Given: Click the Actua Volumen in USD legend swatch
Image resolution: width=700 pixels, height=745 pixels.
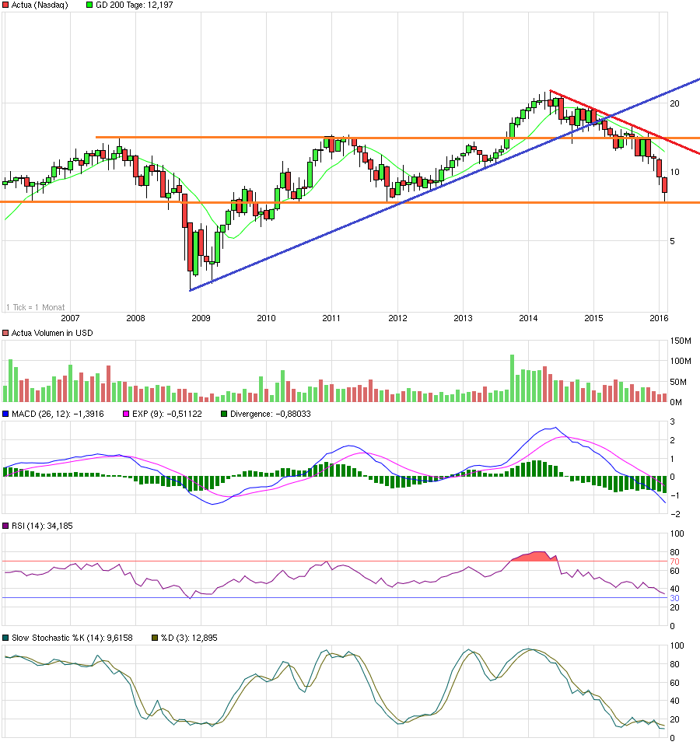Looking at the screenshot, I should pyautogui.click(x=7, y=331).
